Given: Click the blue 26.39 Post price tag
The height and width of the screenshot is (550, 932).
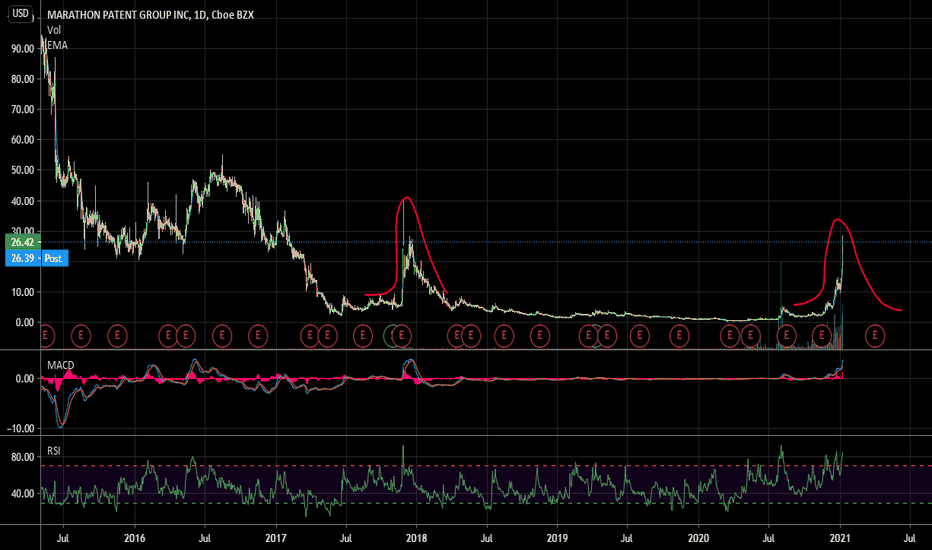Looking at the screenshot, I should [37, 258].
